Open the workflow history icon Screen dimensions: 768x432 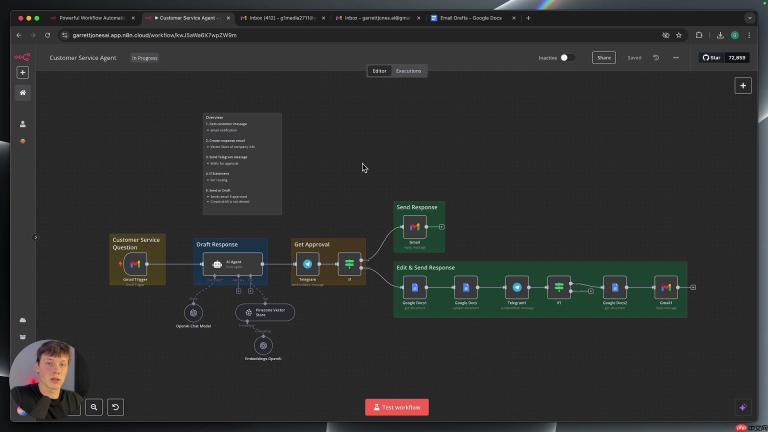pos(656,58)
